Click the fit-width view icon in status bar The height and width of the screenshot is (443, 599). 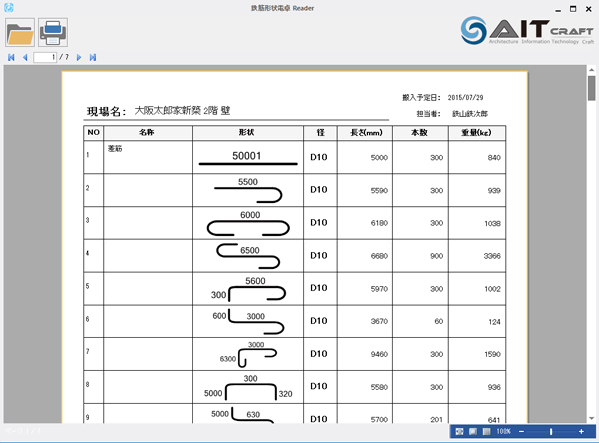[x=460, y=432]
